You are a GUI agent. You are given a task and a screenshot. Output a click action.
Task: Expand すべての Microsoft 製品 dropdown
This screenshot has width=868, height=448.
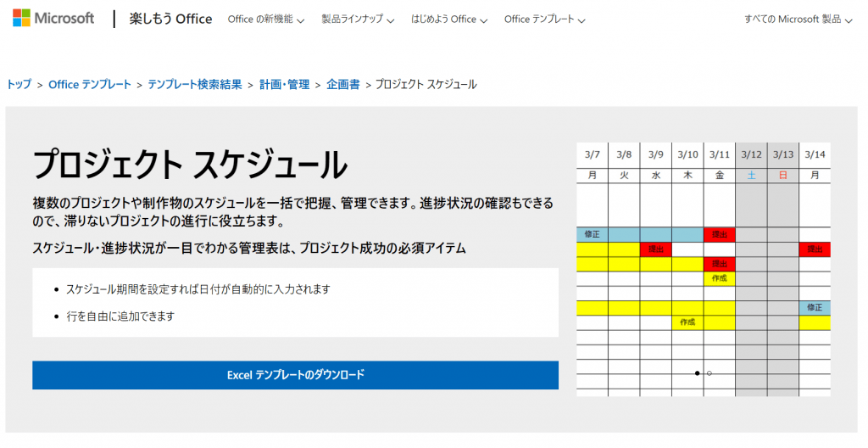click(x=798, y=19)
